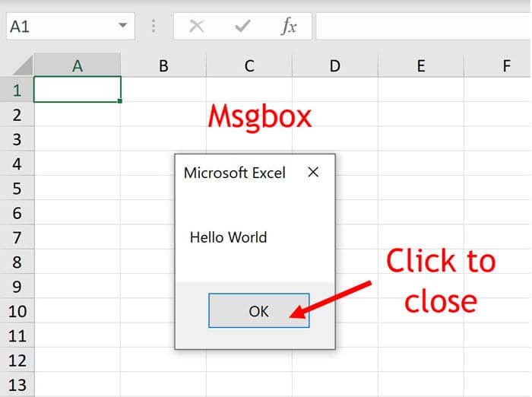
Task: Click cell E12
Action: [x=421, y=360]
